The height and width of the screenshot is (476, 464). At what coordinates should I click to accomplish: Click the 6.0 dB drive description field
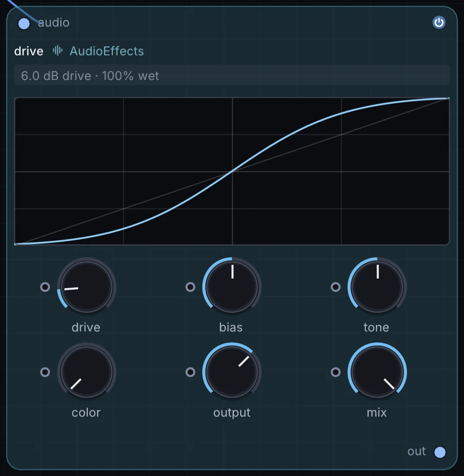[232, 75]
